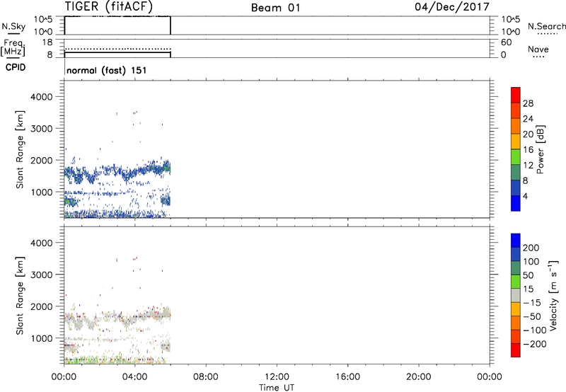
Task: Click the 24 dB label on the power scale
Action: point(528,119)
